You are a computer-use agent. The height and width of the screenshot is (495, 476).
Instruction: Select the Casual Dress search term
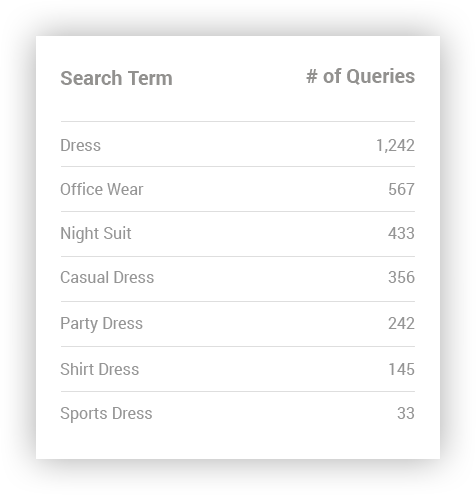[107, 277]
